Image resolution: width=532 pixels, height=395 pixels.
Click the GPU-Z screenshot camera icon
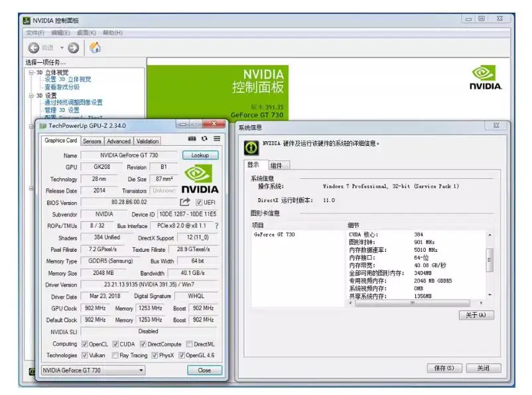pyautogui.click(x=192, y=139)
